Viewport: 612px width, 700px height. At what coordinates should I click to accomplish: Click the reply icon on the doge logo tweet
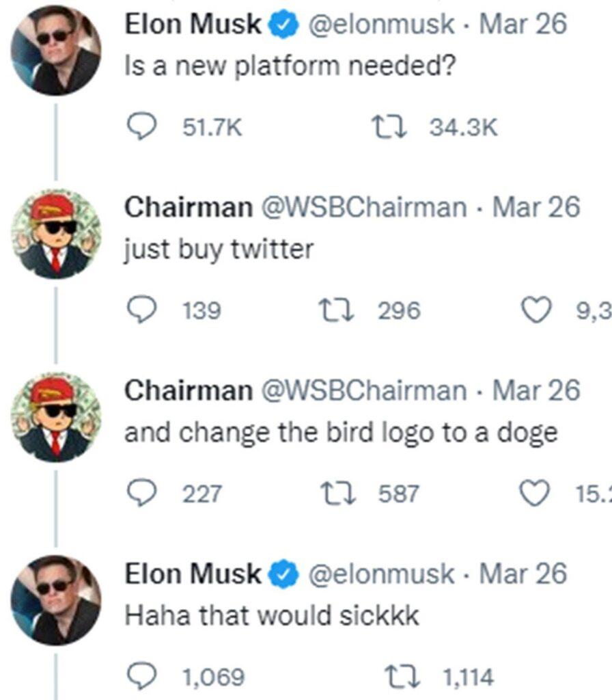(141, 489)
